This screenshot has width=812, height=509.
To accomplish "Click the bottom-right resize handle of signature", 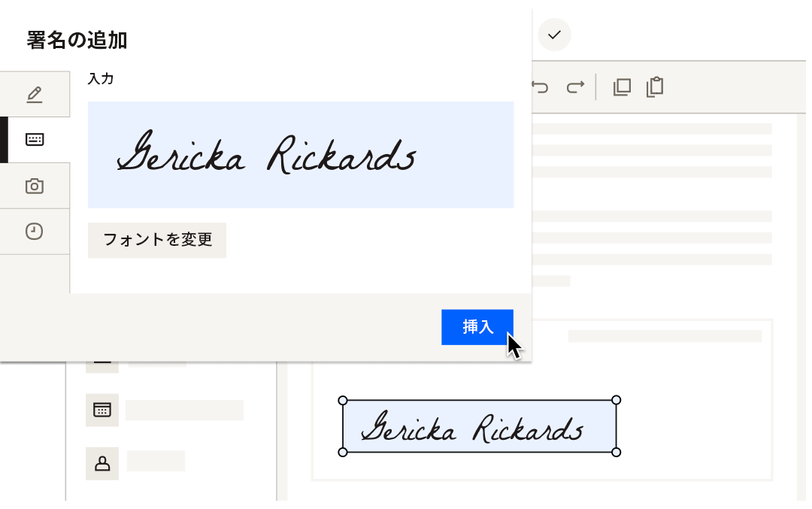I will [617, 452].
